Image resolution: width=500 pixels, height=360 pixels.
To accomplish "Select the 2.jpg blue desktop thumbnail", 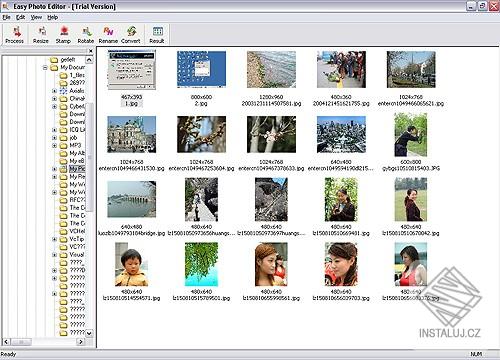I will point(201,69).
